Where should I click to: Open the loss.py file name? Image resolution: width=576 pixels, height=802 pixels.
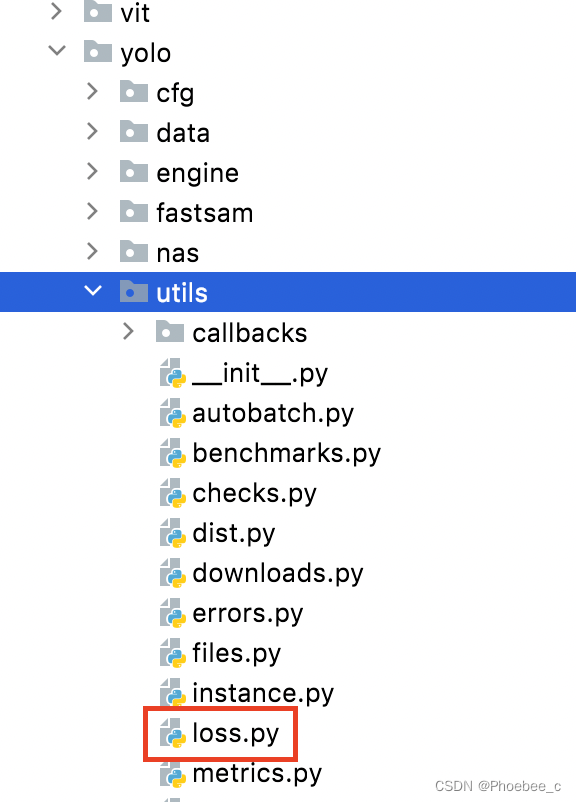(x=236, y=734)
